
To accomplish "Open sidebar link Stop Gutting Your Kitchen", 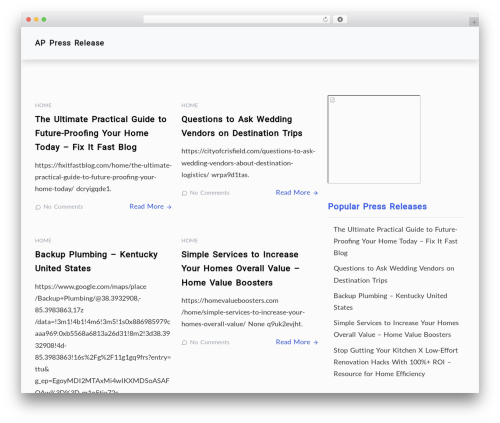I will (396, 362).
